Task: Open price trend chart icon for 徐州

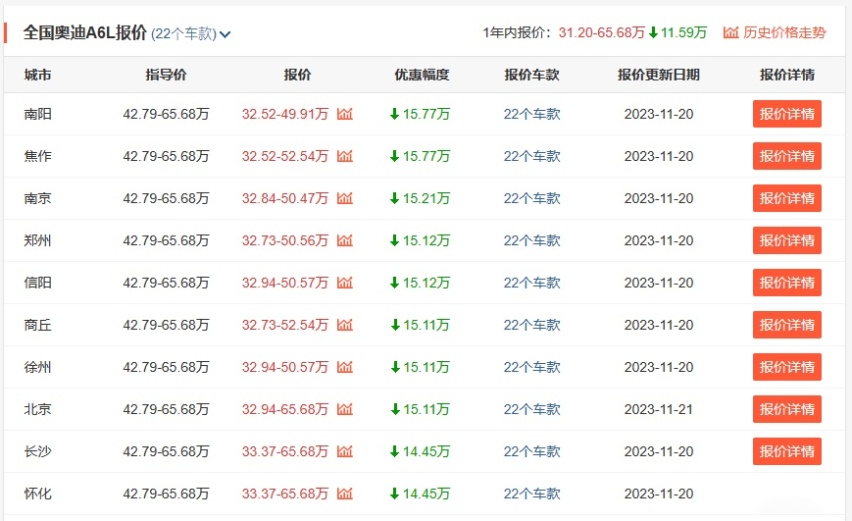Action: coord(344,367)
